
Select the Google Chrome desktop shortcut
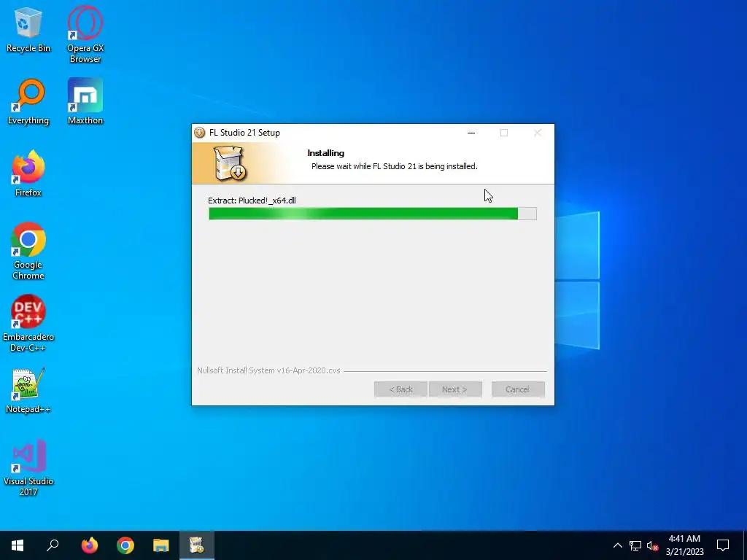[28, 251]
